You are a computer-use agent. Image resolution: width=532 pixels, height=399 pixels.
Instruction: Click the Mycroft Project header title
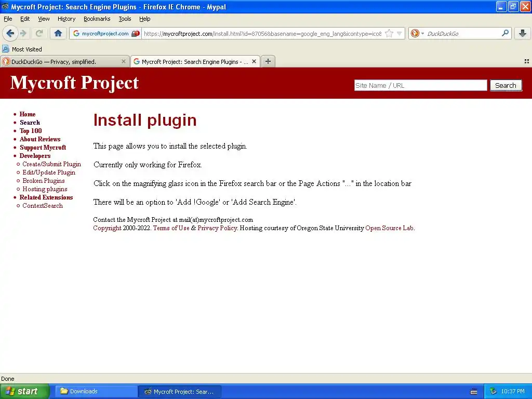point(74,83)
